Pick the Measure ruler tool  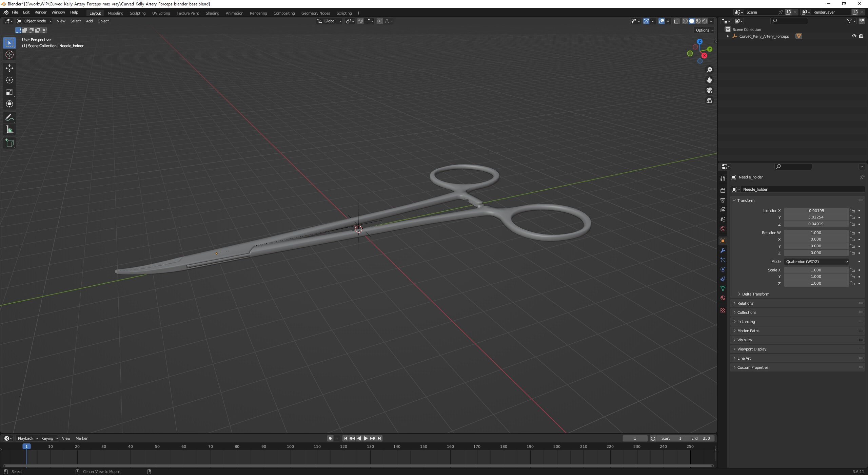click(x=9, y=130)
